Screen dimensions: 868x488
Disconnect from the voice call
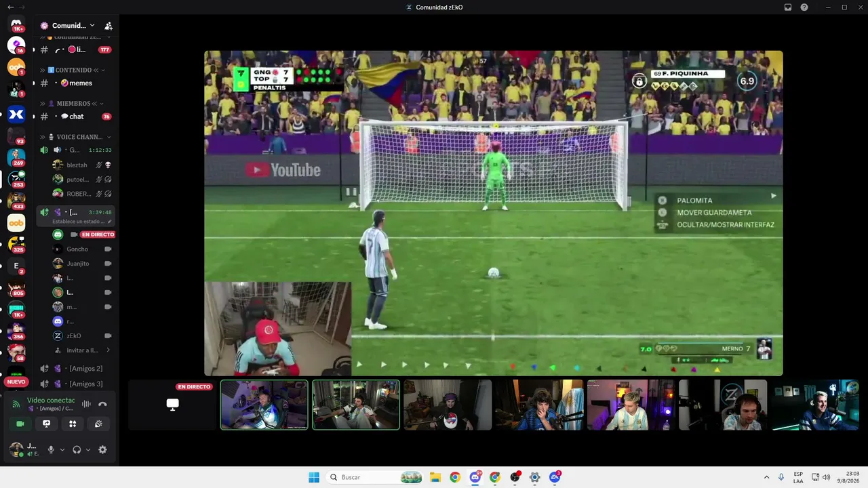pyautogui.click(x=102, y=404)
